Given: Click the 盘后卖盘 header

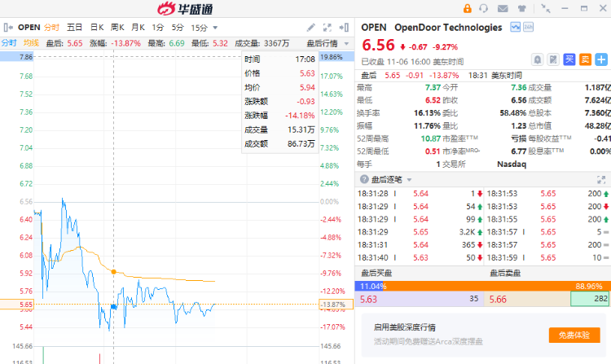Looking at the screenshot, I should [x=505, y=274].
